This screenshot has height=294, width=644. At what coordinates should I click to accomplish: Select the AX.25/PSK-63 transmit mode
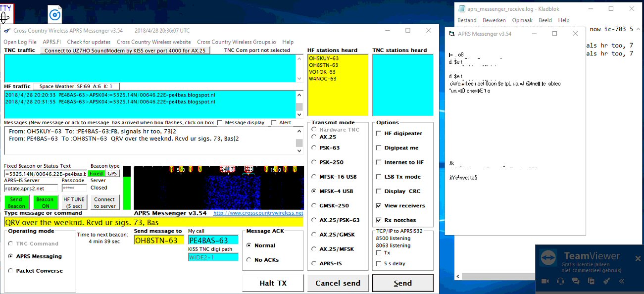point(313,220)
